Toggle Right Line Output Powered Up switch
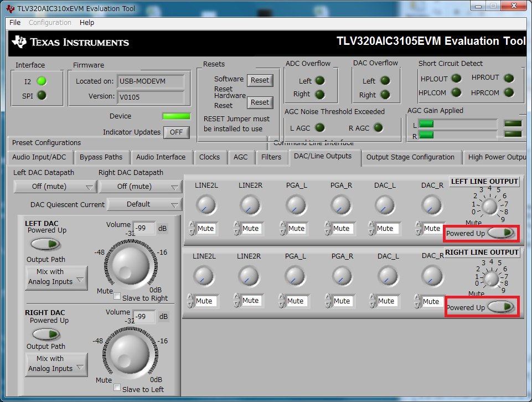 click(x=501, y=307)
